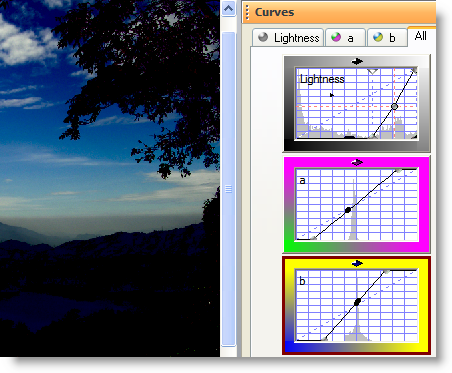
Task: Click the blue arrow icon above the b curve
Action: pos(357,264)
